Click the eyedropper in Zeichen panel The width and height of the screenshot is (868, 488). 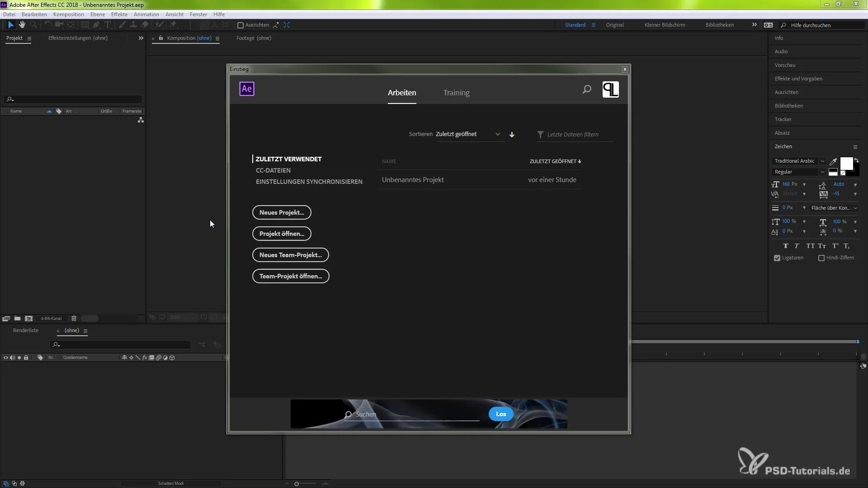833,161
